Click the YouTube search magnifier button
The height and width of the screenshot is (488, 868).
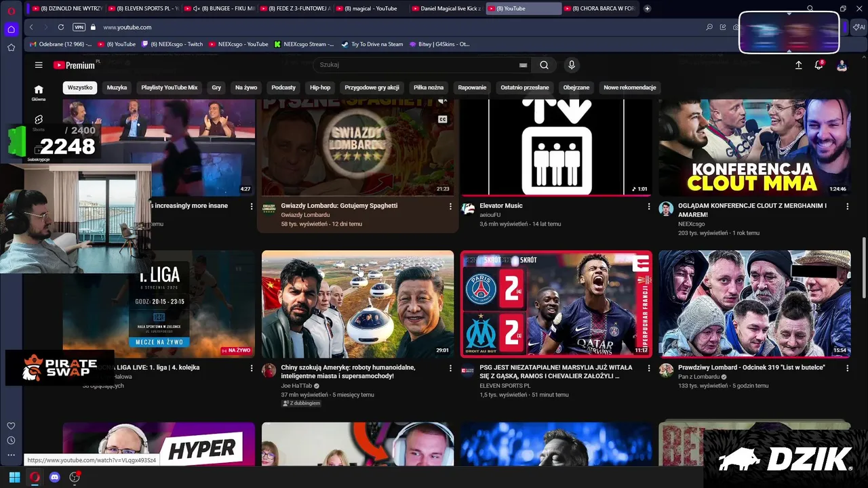point(544,65)
